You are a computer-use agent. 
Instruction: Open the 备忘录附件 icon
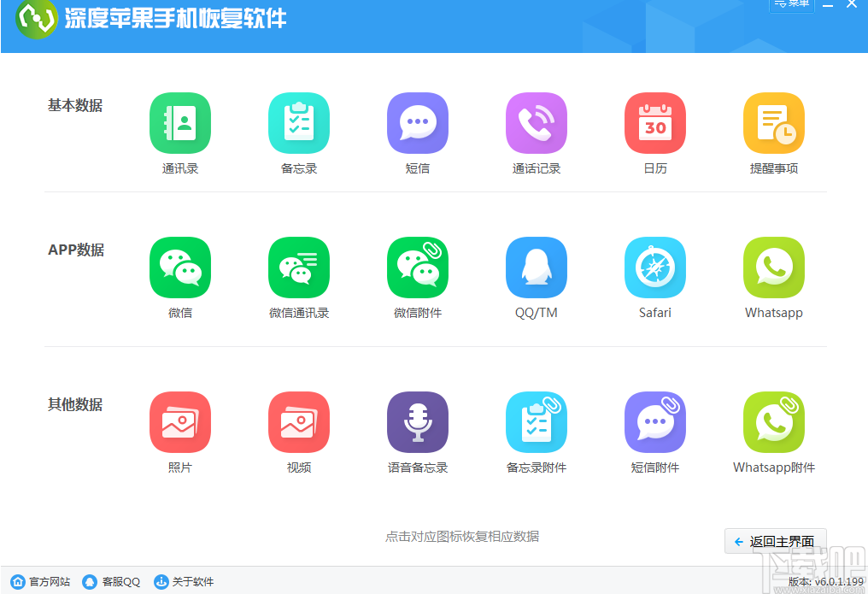537,422
